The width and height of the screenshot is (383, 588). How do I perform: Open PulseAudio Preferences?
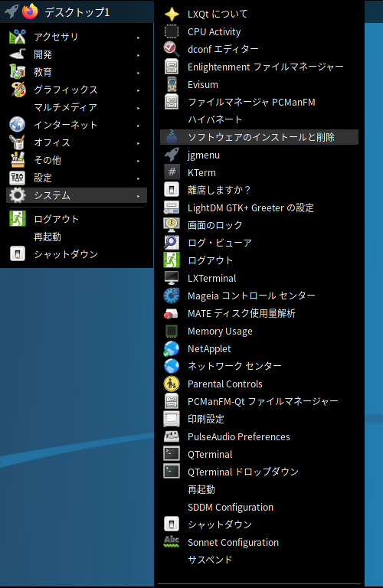[259, 436]
